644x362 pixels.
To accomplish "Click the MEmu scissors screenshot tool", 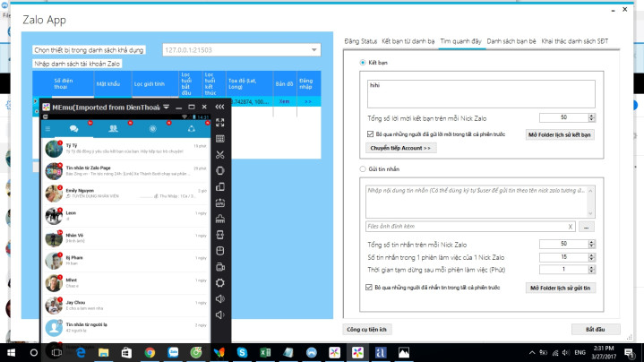I will pos(220,154).
